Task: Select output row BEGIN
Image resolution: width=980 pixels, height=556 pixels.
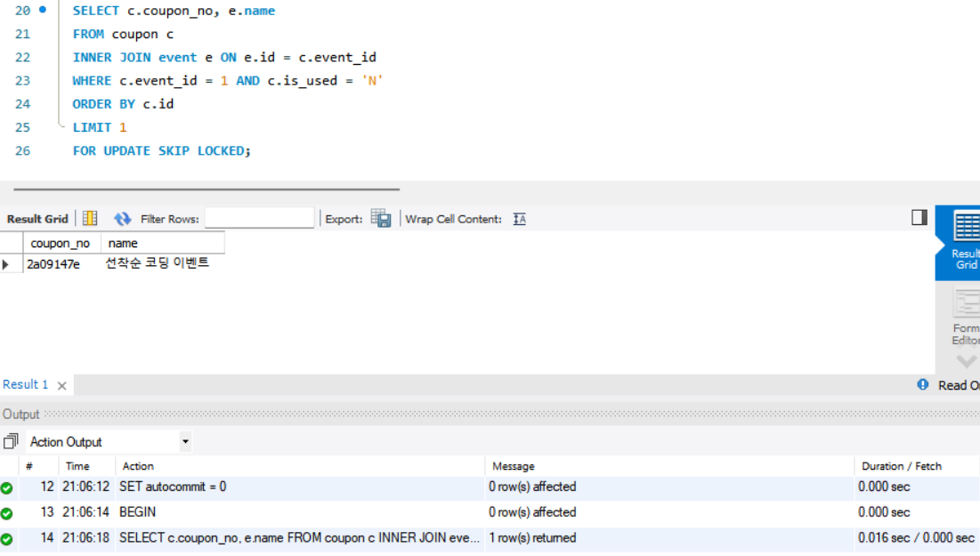Action: [x=490, y=512]
